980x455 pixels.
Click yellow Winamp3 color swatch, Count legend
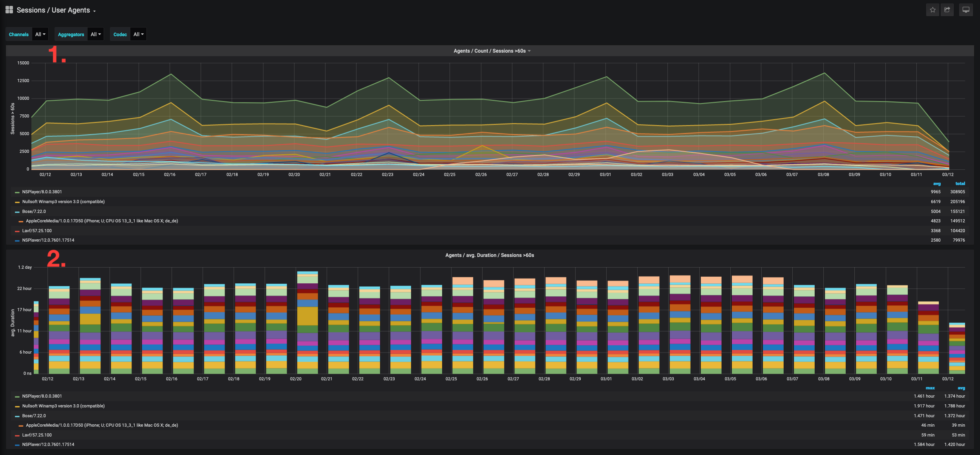(17, 202)
